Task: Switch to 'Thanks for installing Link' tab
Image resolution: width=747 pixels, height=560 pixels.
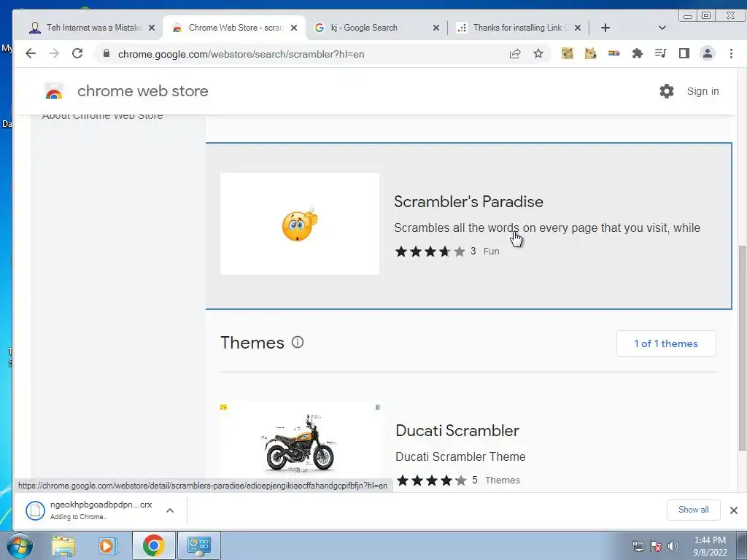Action: (x=519, y=28)
